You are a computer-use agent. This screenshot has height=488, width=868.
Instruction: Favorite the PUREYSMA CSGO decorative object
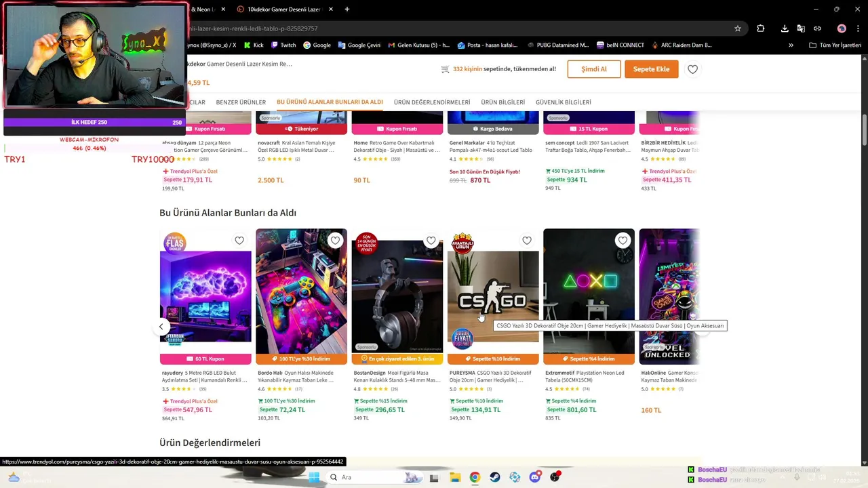[527, 241]
